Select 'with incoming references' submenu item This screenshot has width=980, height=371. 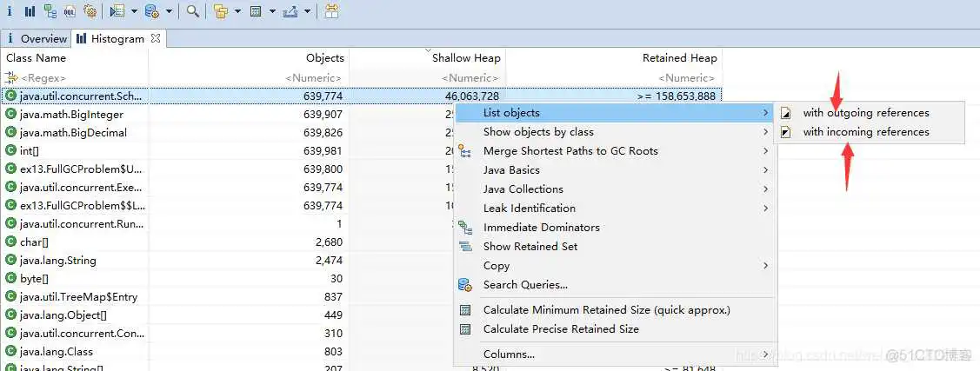tap(865, 132)
